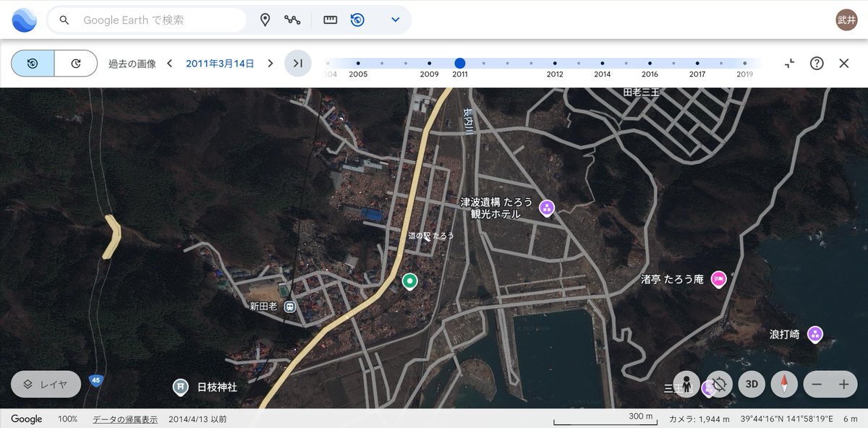Toggle the 3D view button
This screenshot has width=868, height=428.
[752, 384]
